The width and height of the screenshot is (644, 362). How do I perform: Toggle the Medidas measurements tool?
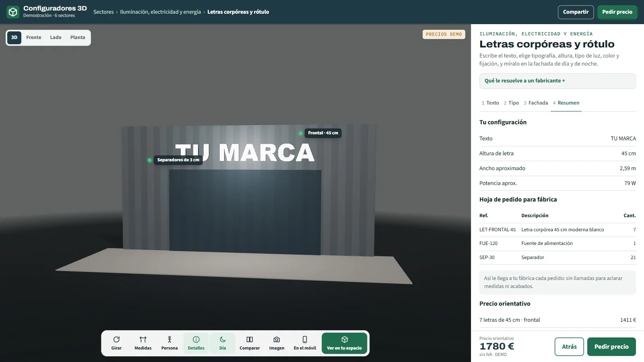pos(143,343)
